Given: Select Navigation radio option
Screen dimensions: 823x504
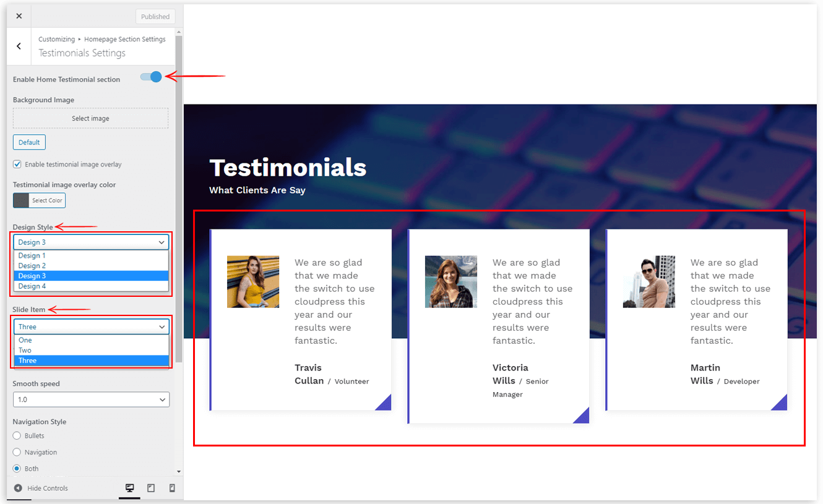Looking at the screenshot, I should coord(17,453).
